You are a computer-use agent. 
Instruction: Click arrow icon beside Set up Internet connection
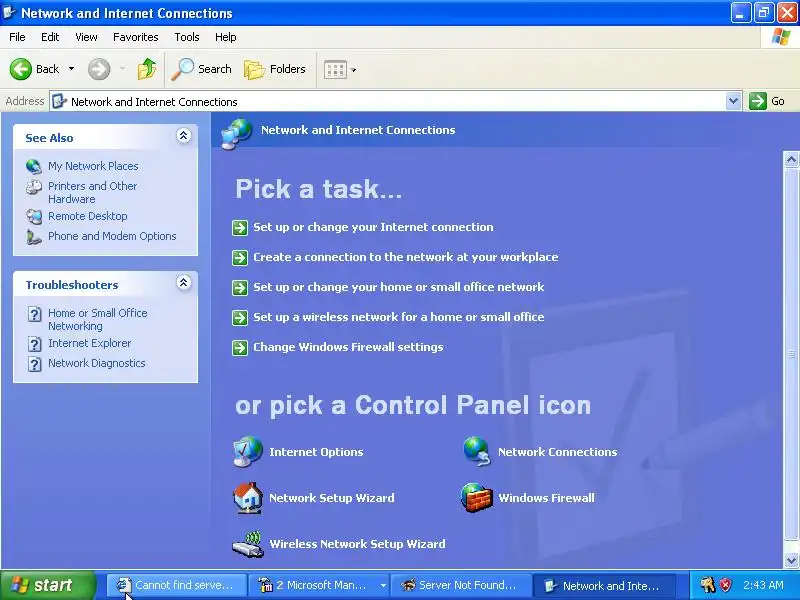pos(240,228)
